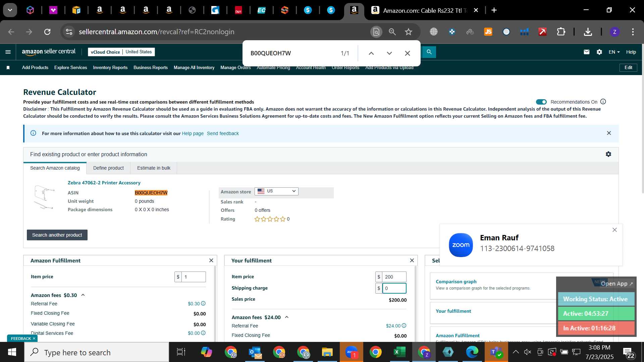Open Explore Services menu item
The image size is (644, 362).
[x=71, y=68]
